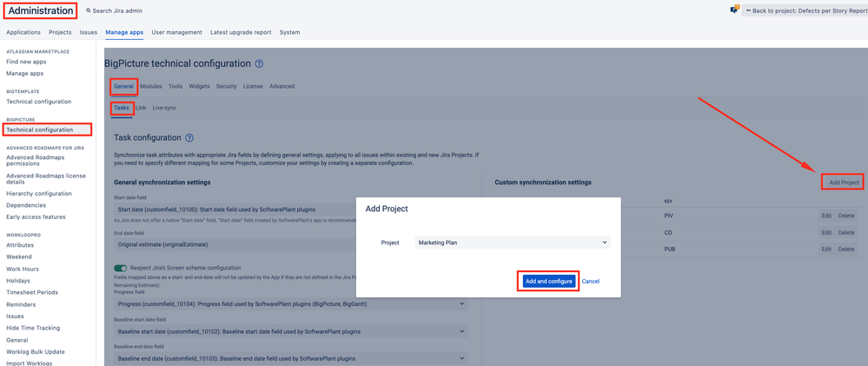Screen dimensions: 868x366
Task: Open WorklogPRO General sidebar link
Action: 17,340
